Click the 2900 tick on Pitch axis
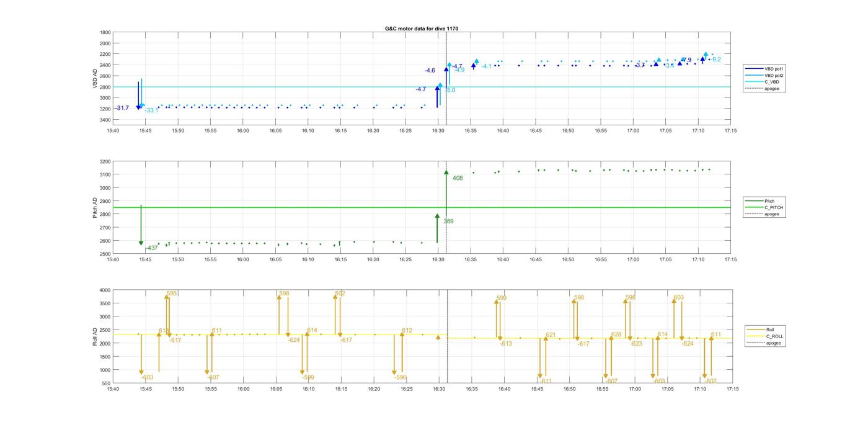 click(x=105, y=202)
